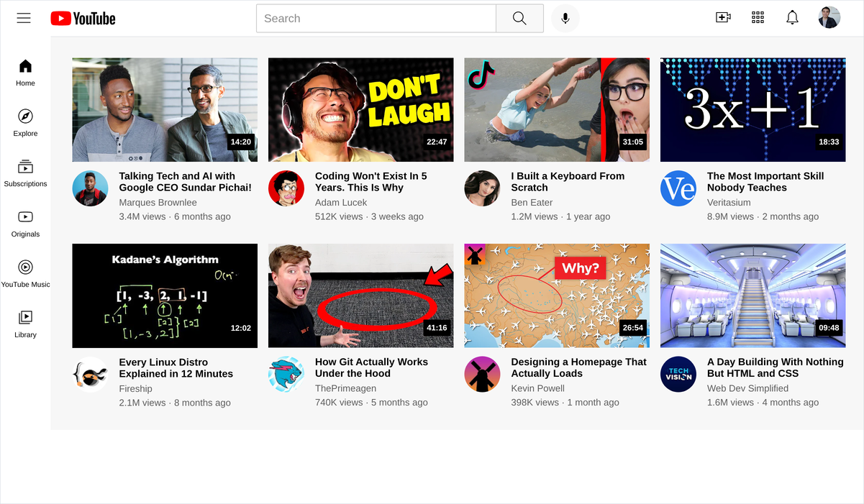Viewport: 864px width, 504px height.
Task: Open the title "A Day Building With Nothing But HTML and CSS"
Action: point(776,368)
